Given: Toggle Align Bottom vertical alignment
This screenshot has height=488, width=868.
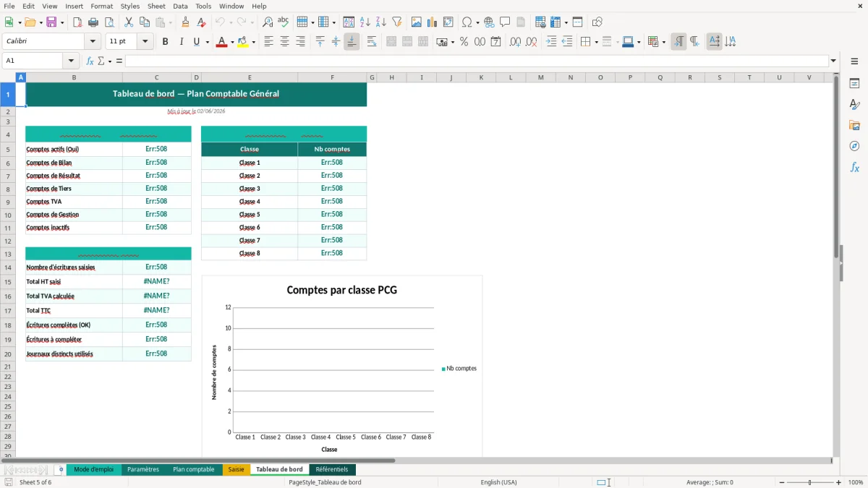Looking at the screenshot, I should click(352, 42).
